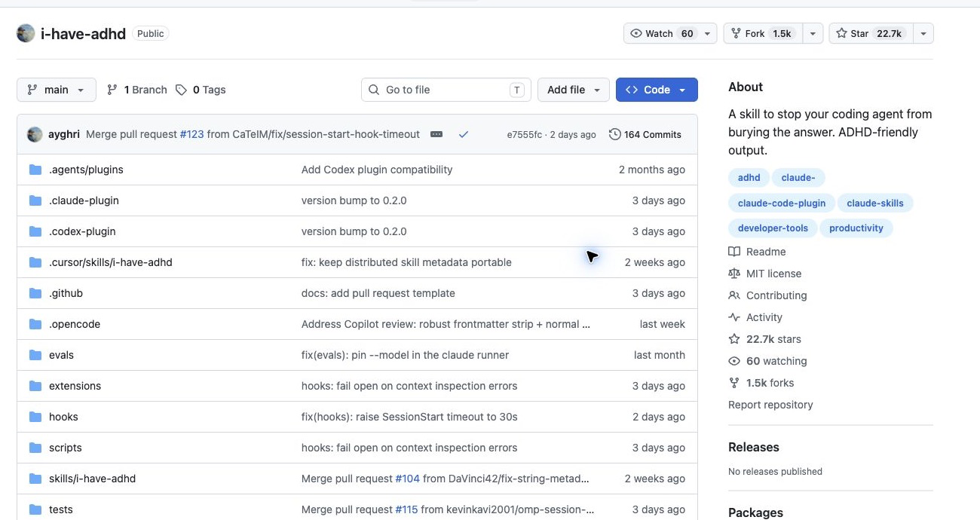Viewport: 980px width, 520px height.
Task: Click ayghri's avatar in the commit bar
Action: point(35,134)
